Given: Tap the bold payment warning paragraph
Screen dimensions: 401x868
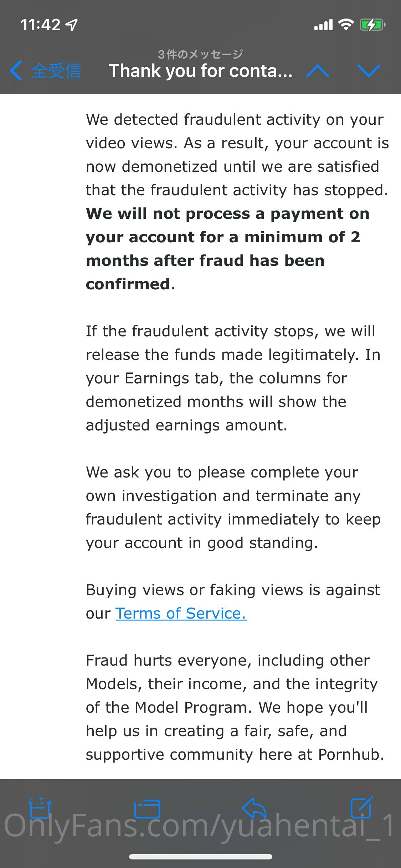Looking at the screenshot, I should (223, 248).
